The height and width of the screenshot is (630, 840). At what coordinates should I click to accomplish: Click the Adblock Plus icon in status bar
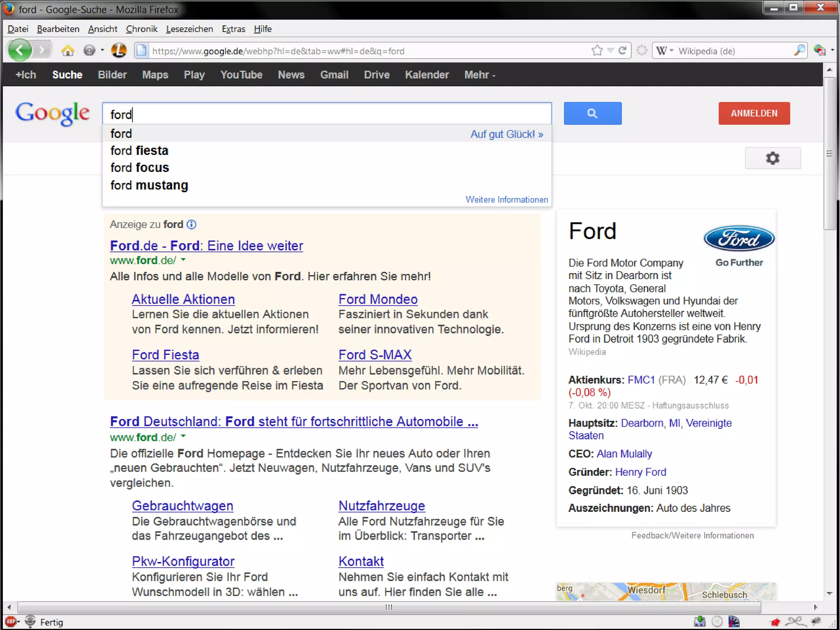(10, 622)
